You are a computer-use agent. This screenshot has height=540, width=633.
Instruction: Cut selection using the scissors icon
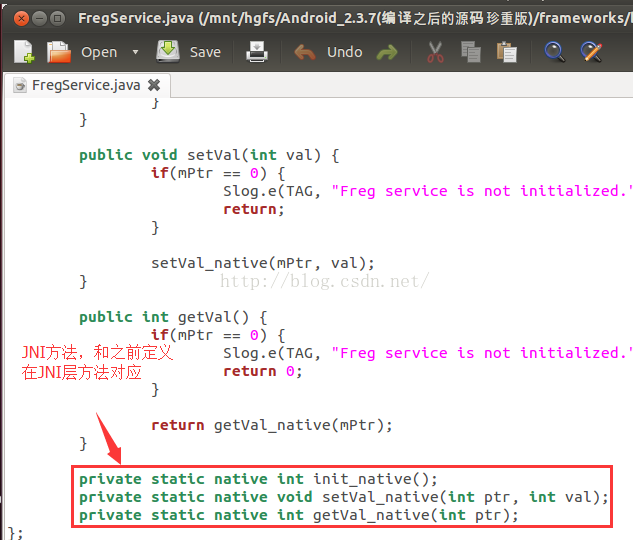click(435, 52)
